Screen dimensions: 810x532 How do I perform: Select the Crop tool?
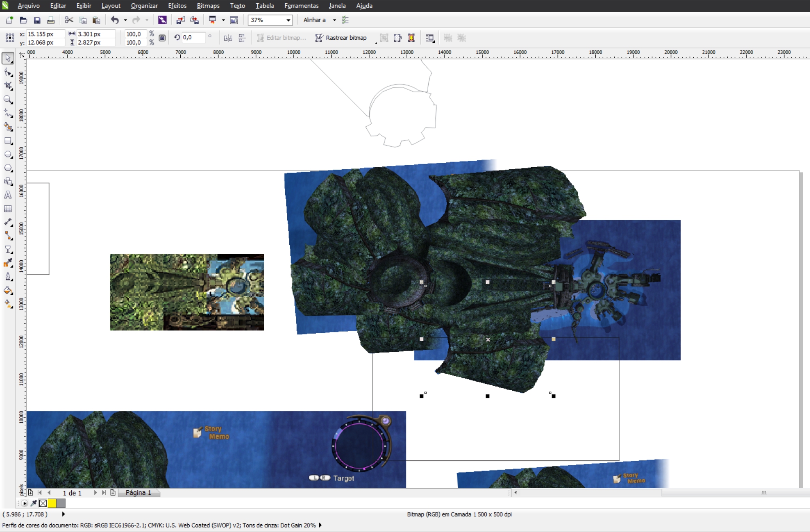pos(8,86)
